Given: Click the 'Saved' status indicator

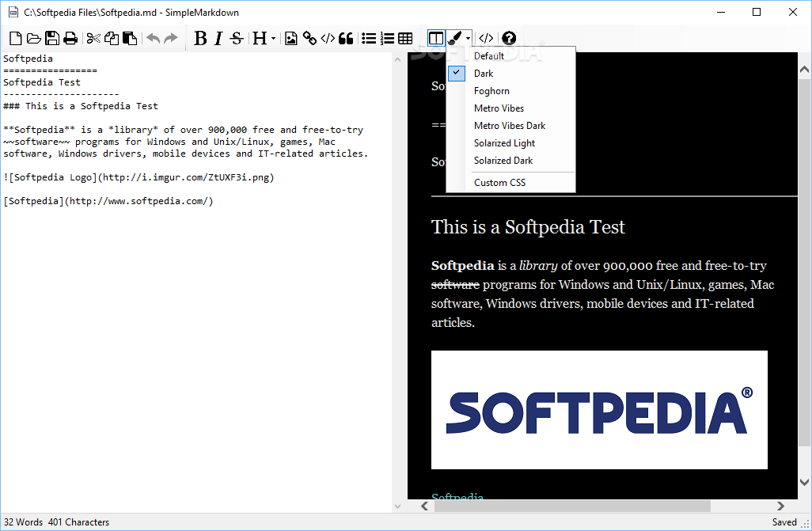Looking at the screenshot, I should pos(784,522).
